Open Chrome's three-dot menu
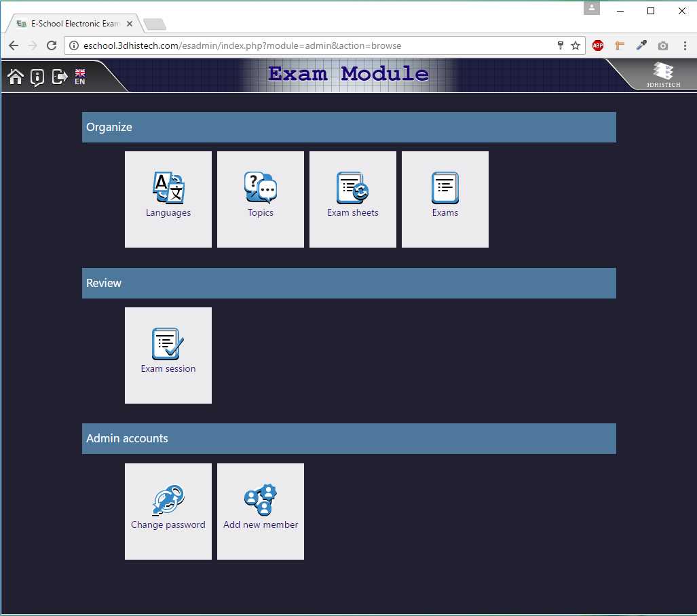This screenshot has width=697, height=616. point(685,45)
